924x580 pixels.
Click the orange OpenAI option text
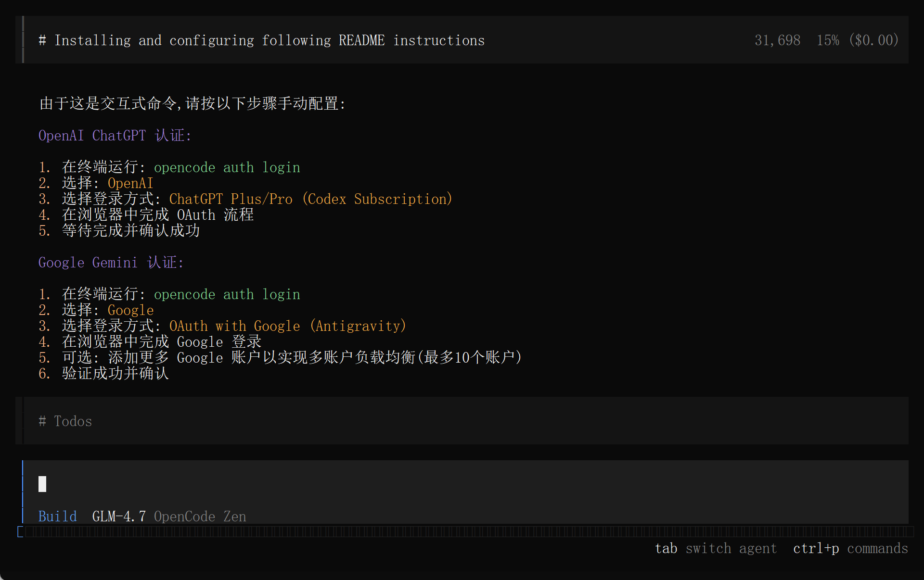[130, 183]
